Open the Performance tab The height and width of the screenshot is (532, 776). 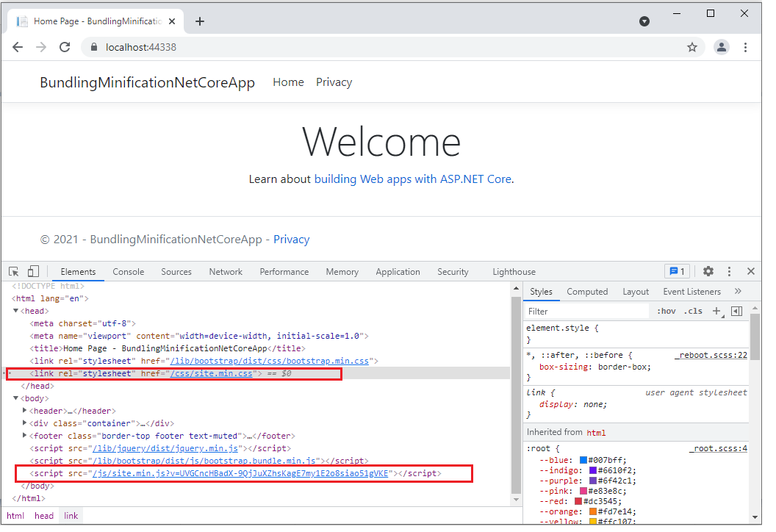tap(284, 272)
